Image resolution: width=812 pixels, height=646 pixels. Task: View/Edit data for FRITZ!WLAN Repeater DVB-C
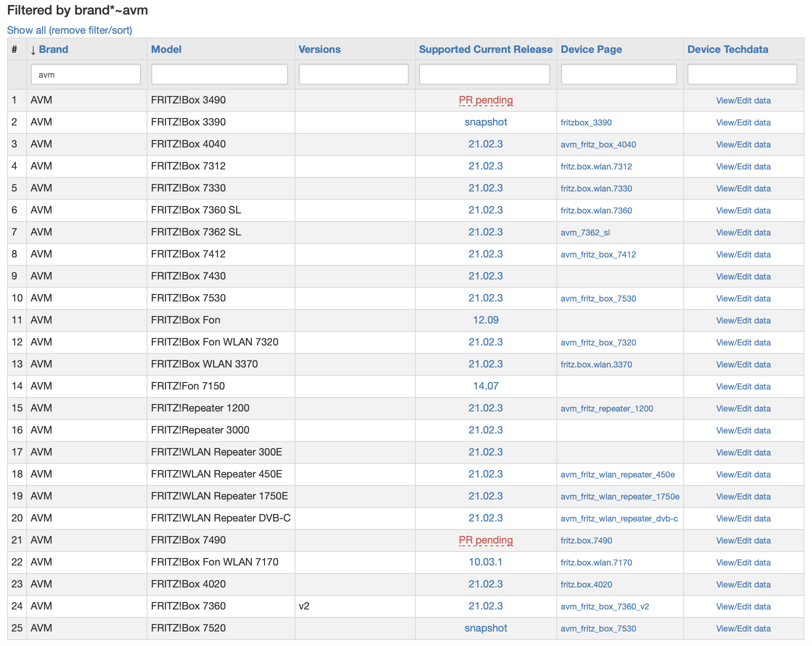pos(743,519)
